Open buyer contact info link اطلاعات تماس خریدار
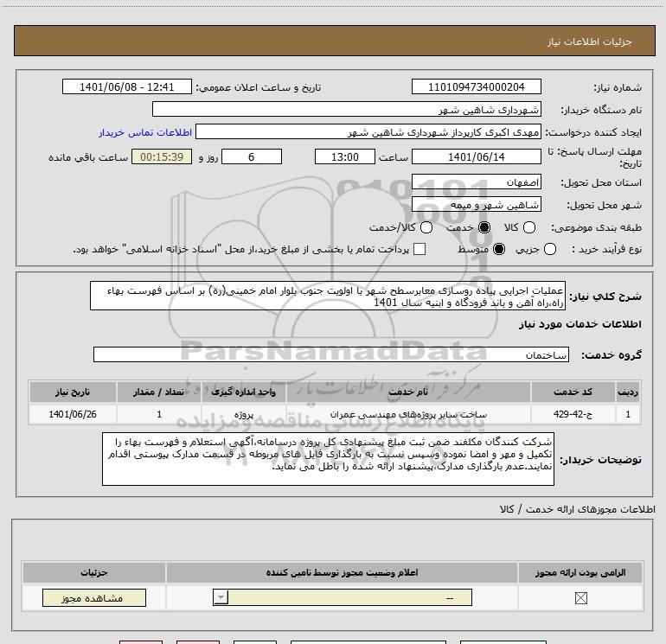 [x=145, y=132]
